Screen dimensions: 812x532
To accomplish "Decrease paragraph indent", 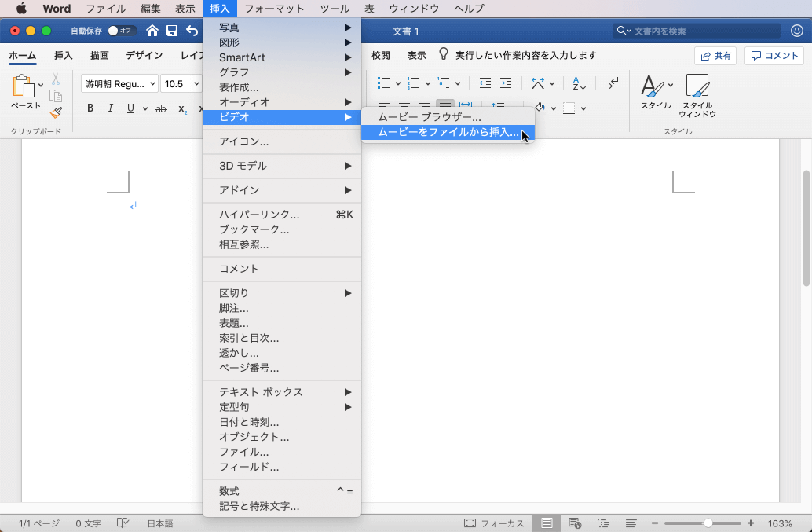I will click(x=485, y=83).
